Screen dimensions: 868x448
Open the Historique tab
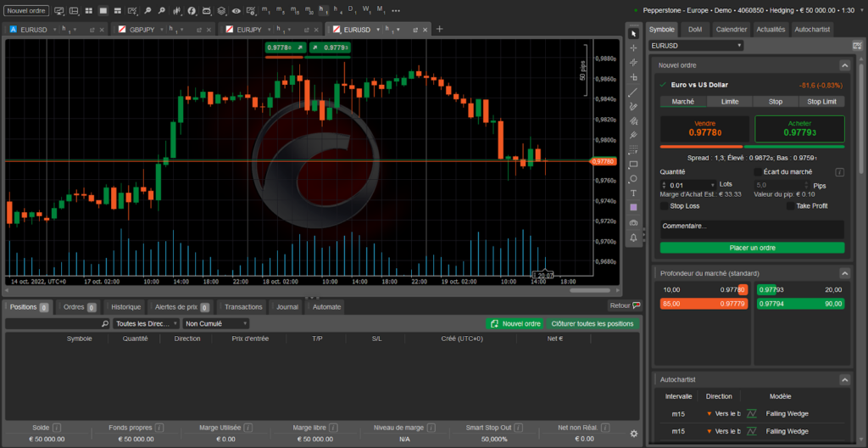coord(125,306)
